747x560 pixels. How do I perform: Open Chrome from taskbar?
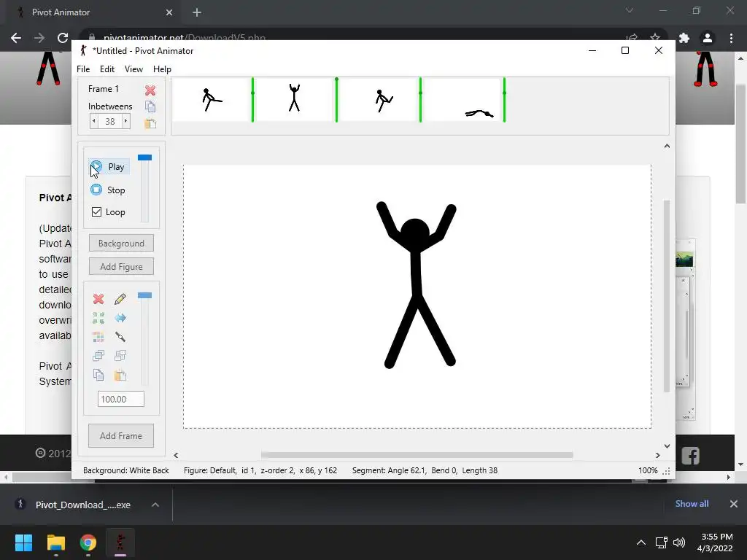coord(88,542)
